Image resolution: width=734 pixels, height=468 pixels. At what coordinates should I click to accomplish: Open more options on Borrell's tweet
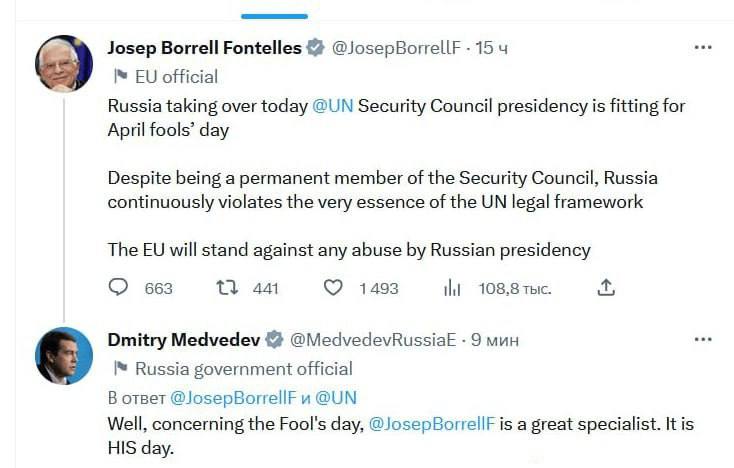point(703,47)
